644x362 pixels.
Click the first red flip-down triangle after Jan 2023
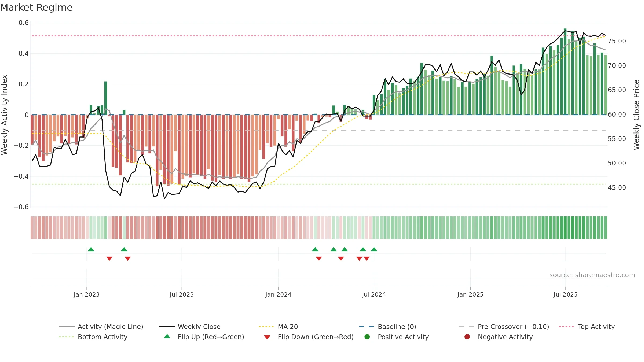(x=109, y=258)
